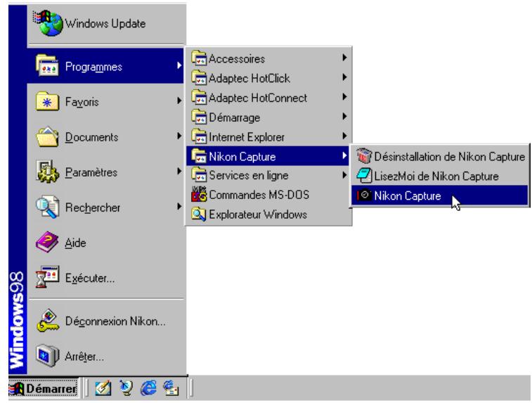532x403 pixels.
Task: Choose the Documents menu label
Action: click(x=91, y=137)
